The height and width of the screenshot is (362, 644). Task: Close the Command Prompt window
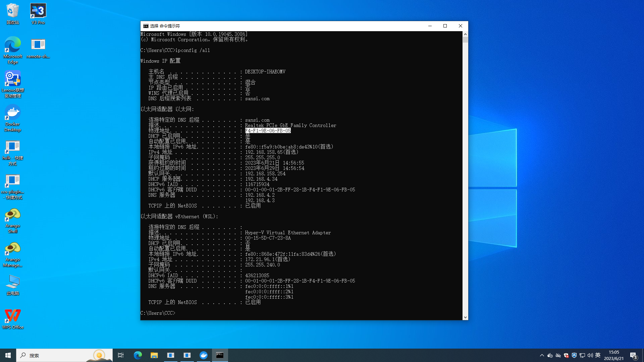click(x=461, y=26)
